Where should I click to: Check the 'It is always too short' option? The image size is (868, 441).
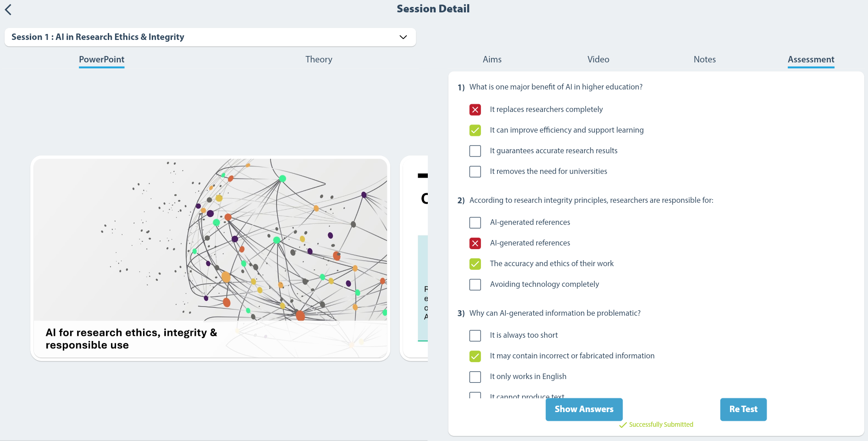point(475,335)
